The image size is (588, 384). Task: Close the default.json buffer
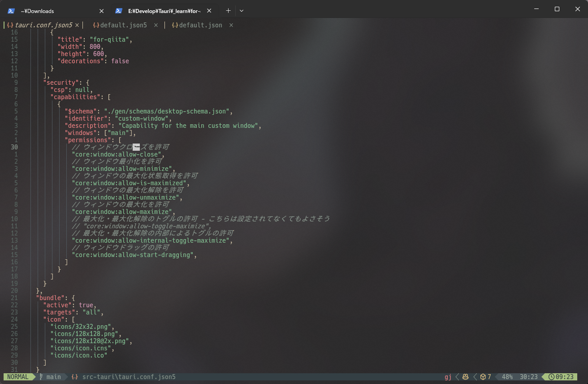pos(231,25)
